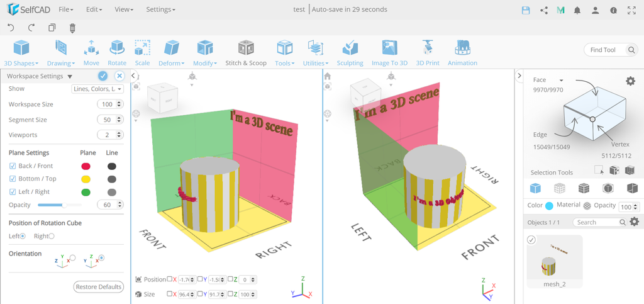The image size is (644, 304).
Task: Click the Restore Defaults button
Action: tap(98, 286)
